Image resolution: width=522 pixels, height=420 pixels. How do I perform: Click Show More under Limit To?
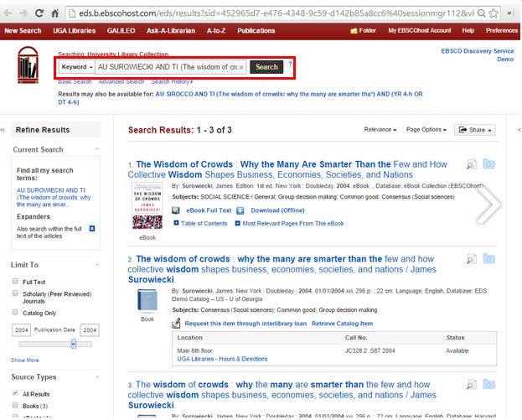(24, 360)
